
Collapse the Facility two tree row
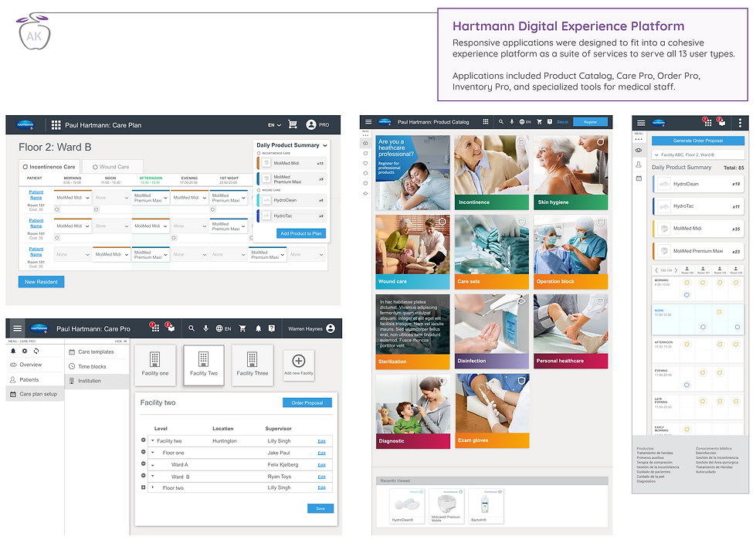click(x=153, y=440)
